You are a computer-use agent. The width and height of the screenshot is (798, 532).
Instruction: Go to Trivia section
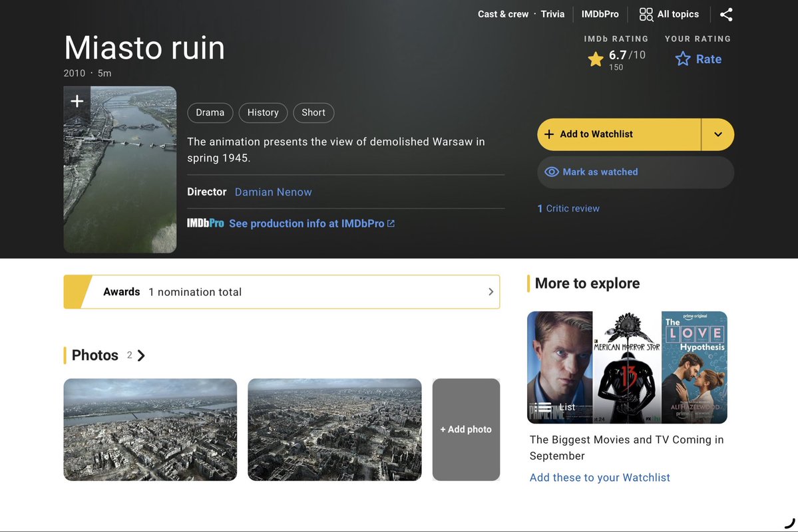[552, 14]
